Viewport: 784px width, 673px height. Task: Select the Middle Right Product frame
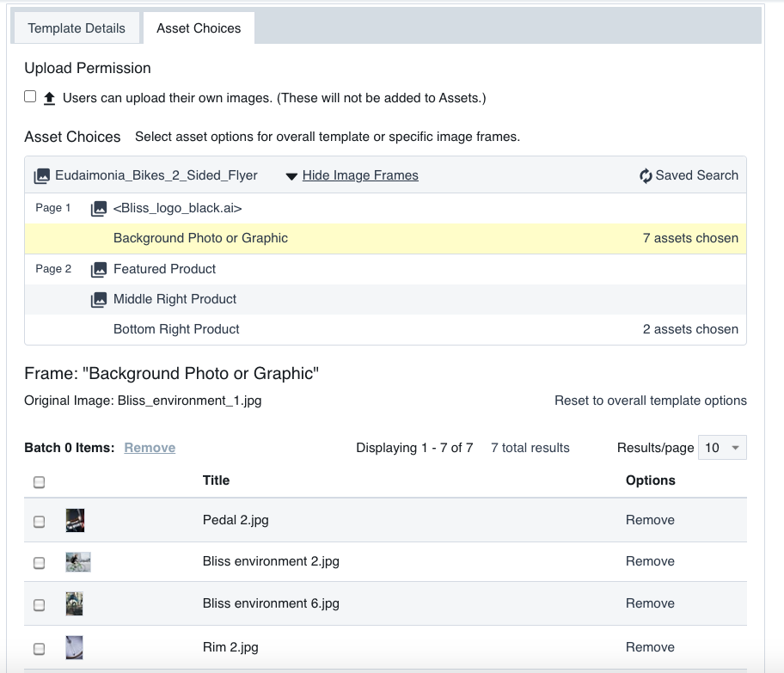point(385,299)
